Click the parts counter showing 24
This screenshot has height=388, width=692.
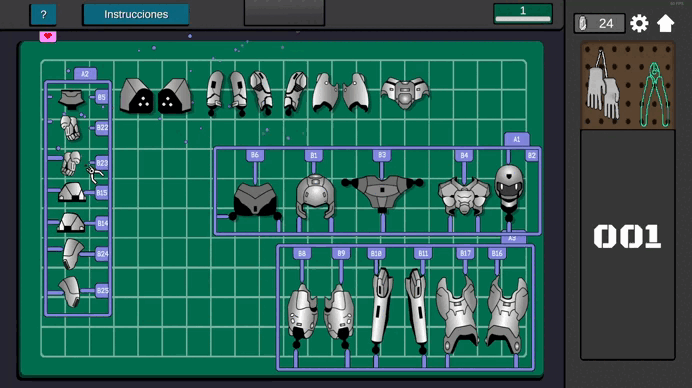(x=599, y=23)
